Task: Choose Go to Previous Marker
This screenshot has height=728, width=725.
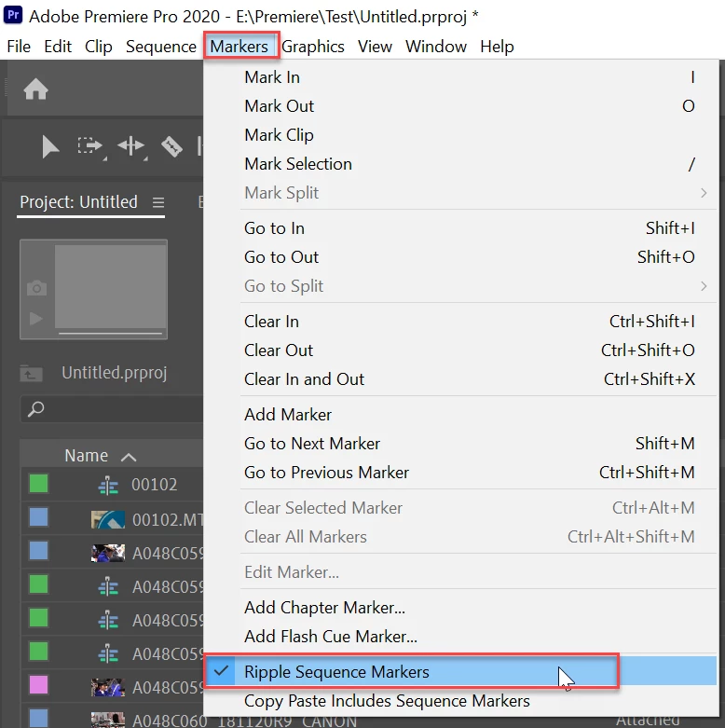Action: pos(461,473)
